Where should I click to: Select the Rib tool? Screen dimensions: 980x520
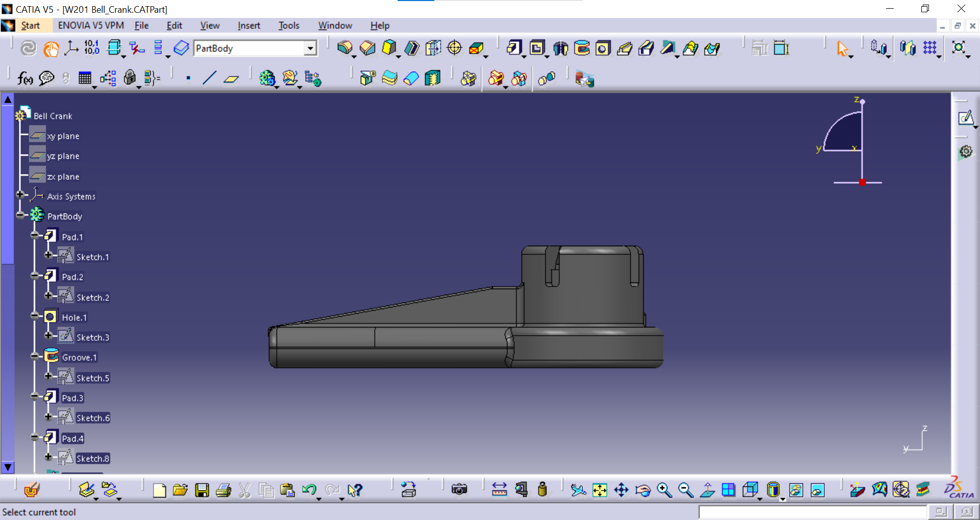[x=624, y=48]
